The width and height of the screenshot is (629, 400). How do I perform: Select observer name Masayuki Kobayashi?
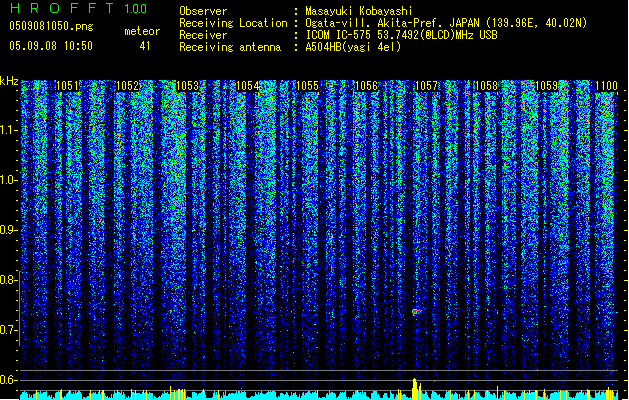[359, 11]
